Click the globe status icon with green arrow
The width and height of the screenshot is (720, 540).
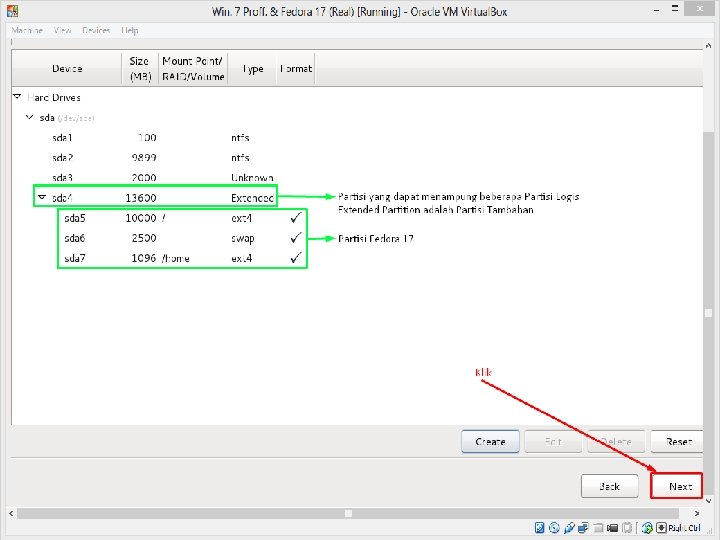(647, 528)
